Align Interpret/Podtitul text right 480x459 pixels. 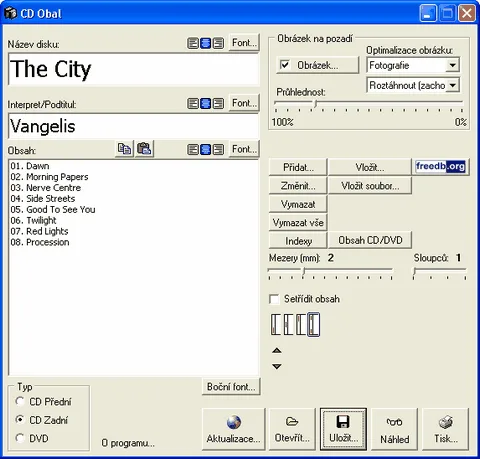coord(218,104)
